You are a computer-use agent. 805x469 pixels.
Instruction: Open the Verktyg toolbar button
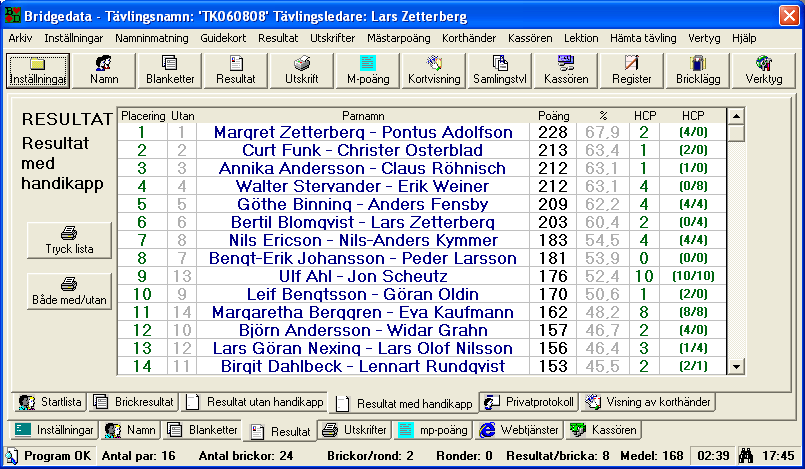tap(764, 70)
